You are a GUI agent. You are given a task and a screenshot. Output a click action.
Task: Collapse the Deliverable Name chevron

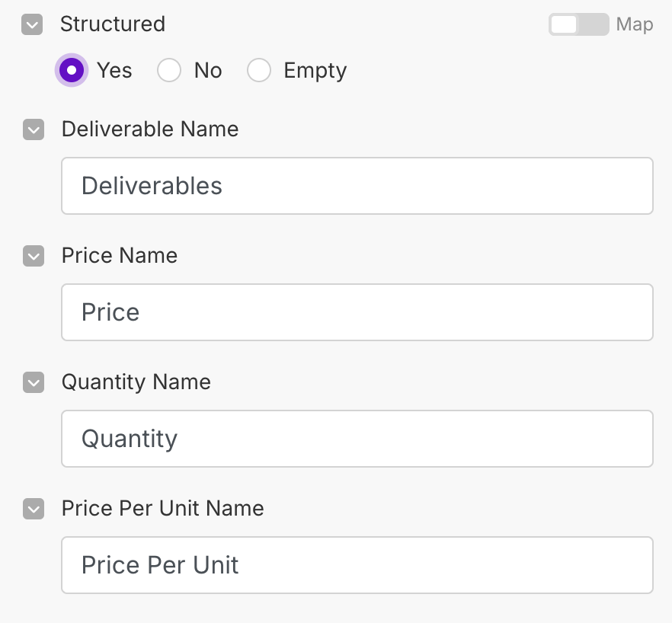coord(34,129)
